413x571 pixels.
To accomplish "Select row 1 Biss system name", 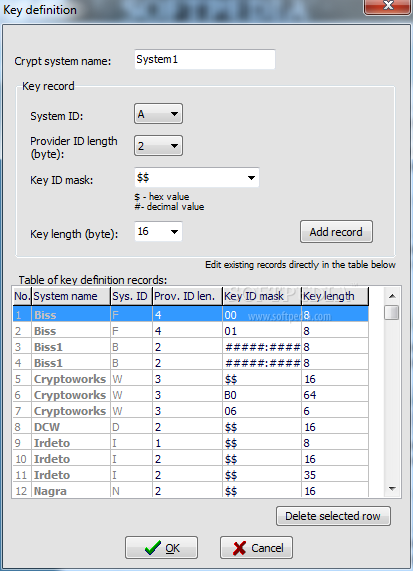I will 71,315.
